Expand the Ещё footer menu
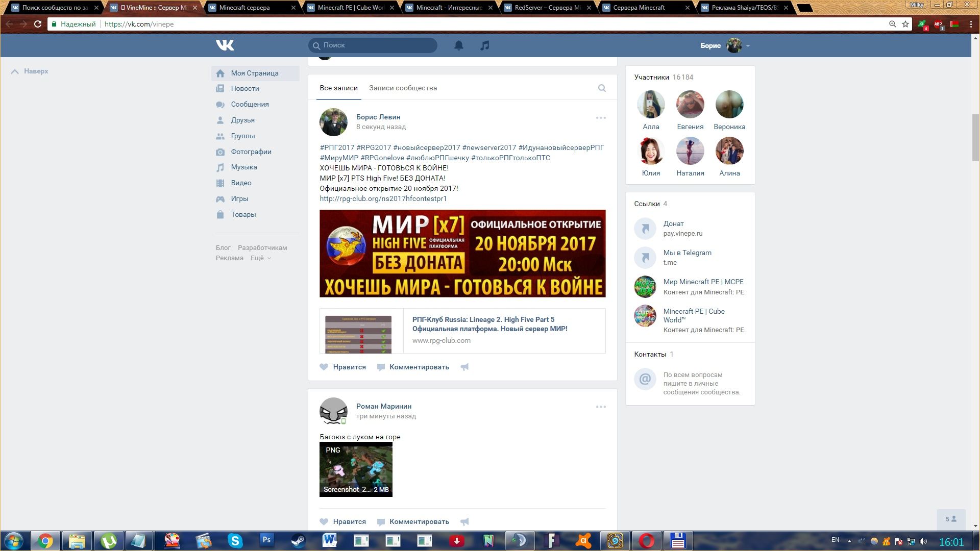This screenshot has width=980, height=551. pyautogui.click(x=261, y=258)
